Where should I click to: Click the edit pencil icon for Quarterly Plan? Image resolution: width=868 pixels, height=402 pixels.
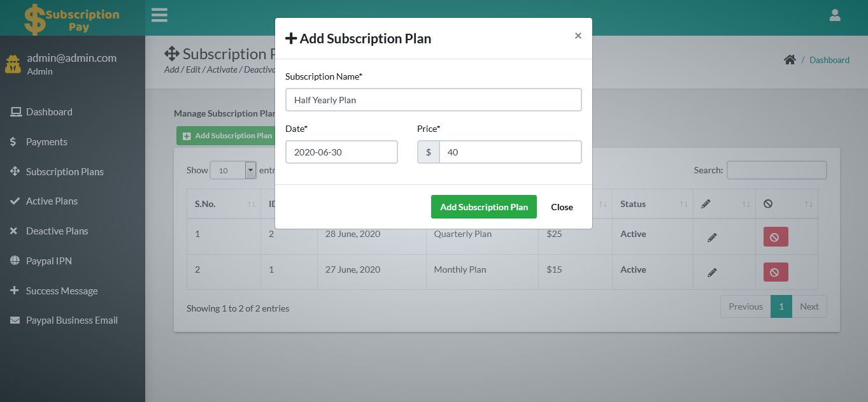point(713,236)
